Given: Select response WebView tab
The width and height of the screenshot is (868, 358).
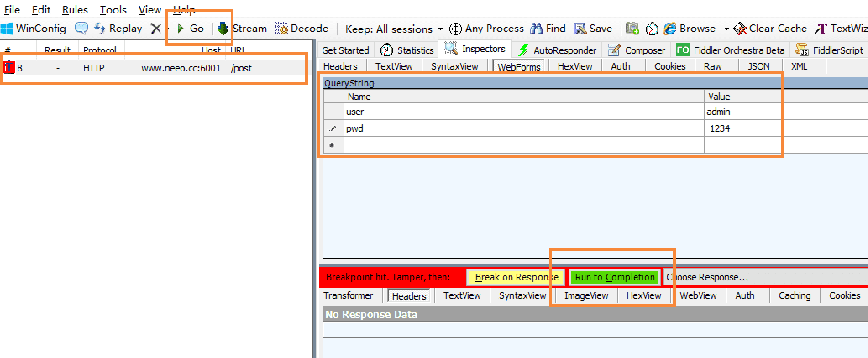Looking at the screenshot, I should click(698, 295).
